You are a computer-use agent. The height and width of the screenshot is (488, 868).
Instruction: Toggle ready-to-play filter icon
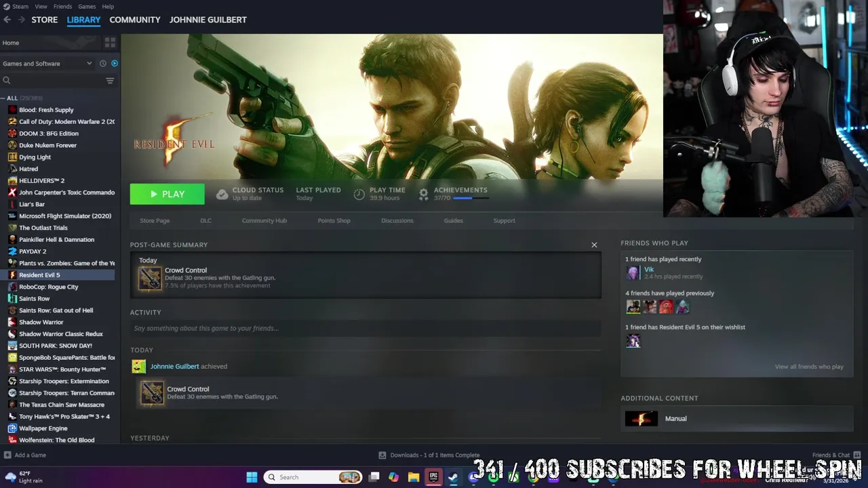(114, 64)
